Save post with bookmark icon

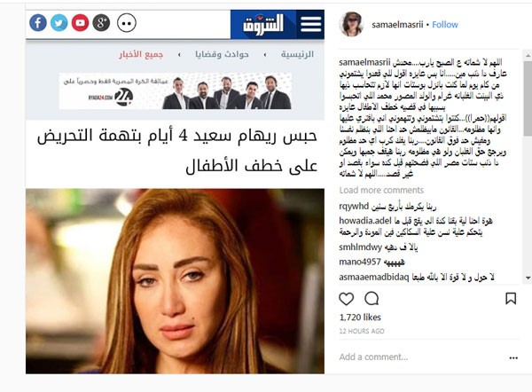[511, 299]
